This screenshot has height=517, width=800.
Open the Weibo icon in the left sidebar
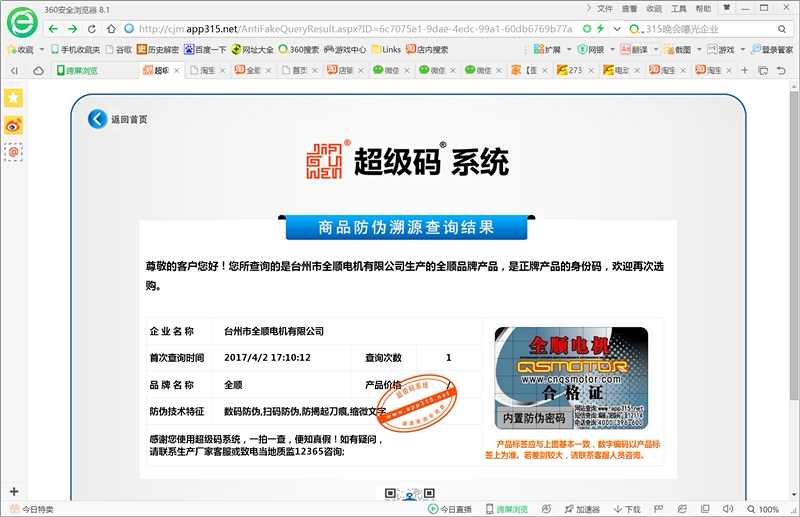14,125
